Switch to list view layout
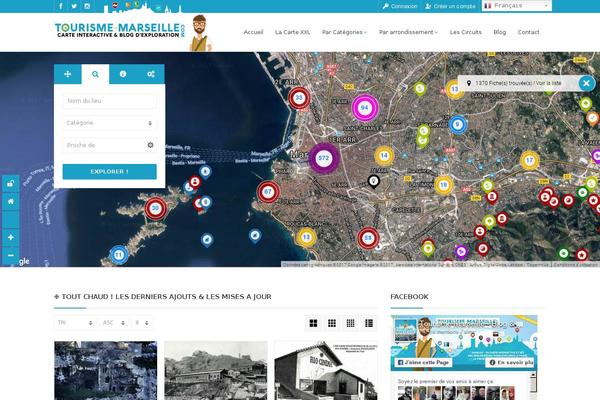 tap(369, 323)
